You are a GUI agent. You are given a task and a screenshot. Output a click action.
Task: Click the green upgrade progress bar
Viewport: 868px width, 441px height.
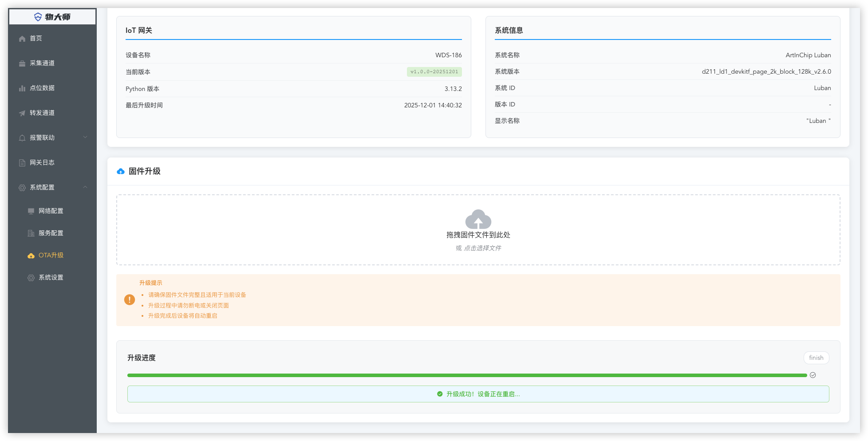coord(467,375)
